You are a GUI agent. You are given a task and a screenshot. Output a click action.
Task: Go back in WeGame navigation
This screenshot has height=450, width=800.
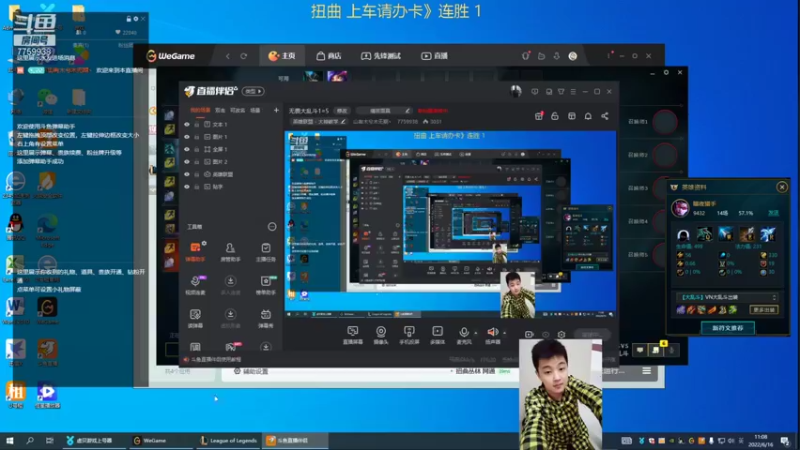point(228,56)
